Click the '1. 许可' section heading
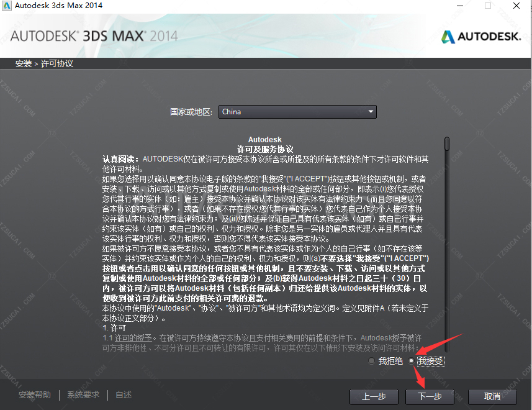The height and width of the screenshot is (410, 532). [114, 328]
